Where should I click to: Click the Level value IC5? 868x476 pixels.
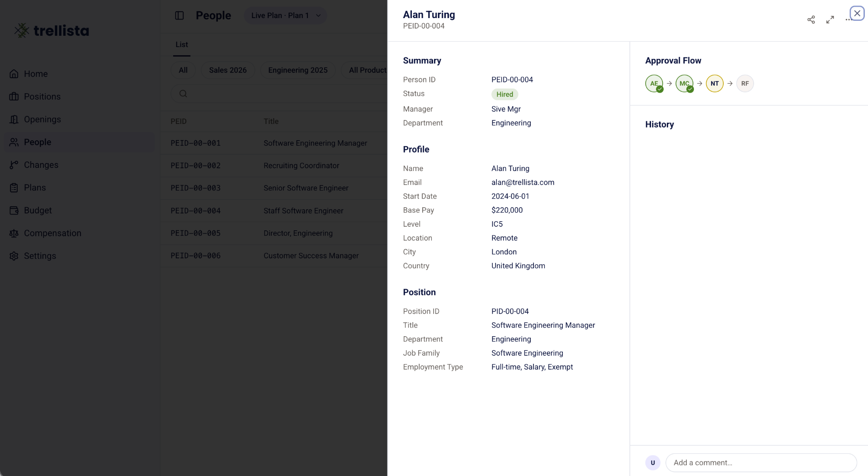pyautogui.click(x=497, y=224)
